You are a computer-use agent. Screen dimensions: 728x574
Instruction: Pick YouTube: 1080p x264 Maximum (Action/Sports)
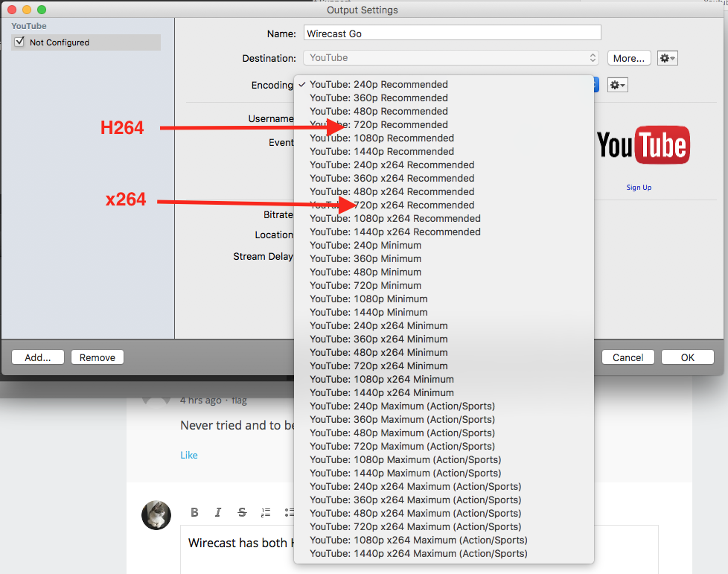[x=444, y=540]
